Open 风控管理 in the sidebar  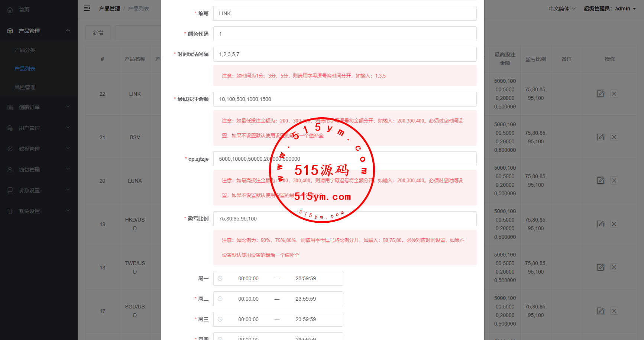click(25, 87)
